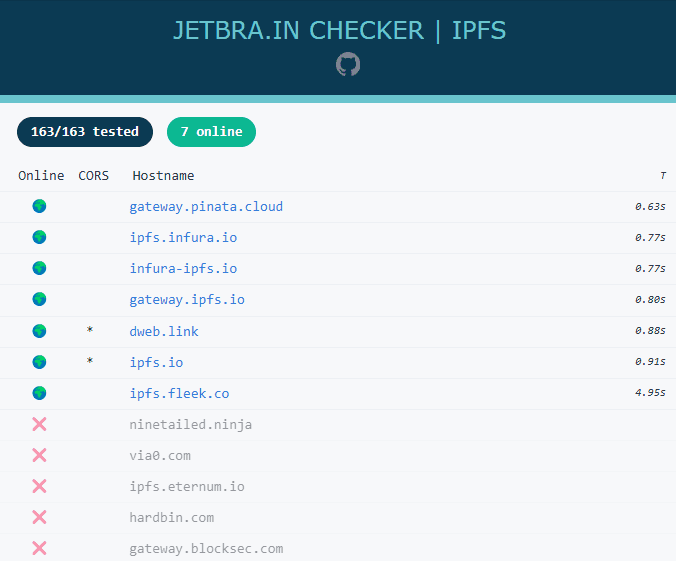Screen dimensions: 676x561
Task: Open infura-ipfs.io gateway link
Action: coord(183,269)
